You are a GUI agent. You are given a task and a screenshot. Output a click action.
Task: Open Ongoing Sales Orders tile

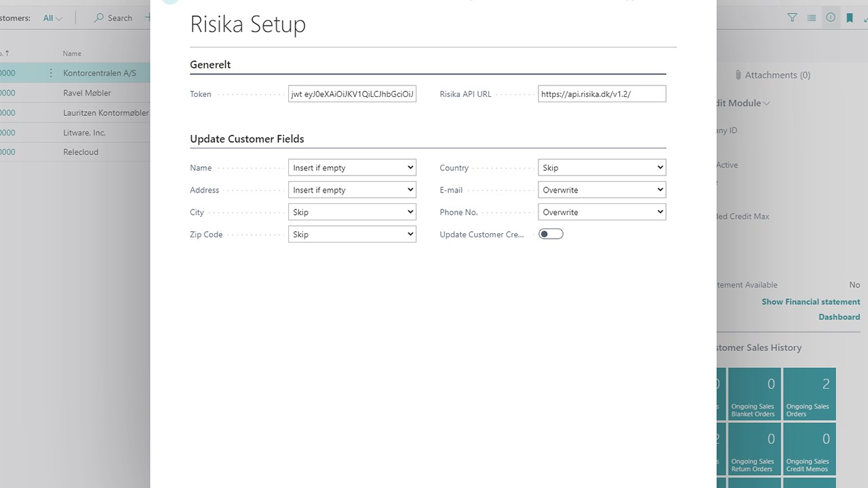(x=809, y=394)
